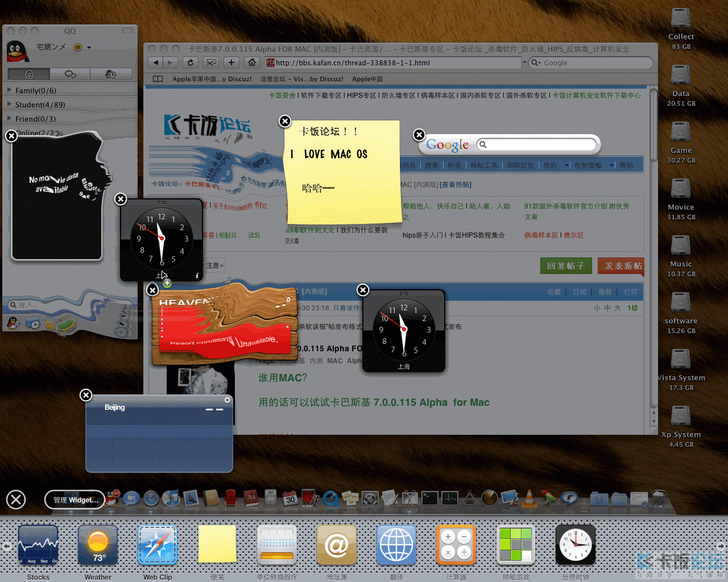Add the Weather widget from the widget bar
This screenshot has height=582, width=728.
(98, 544)
